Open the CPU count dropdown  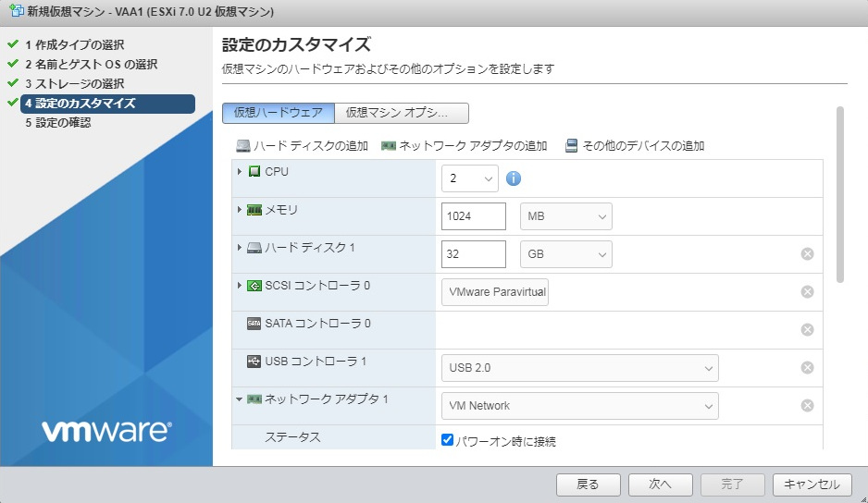click(469, 178)
